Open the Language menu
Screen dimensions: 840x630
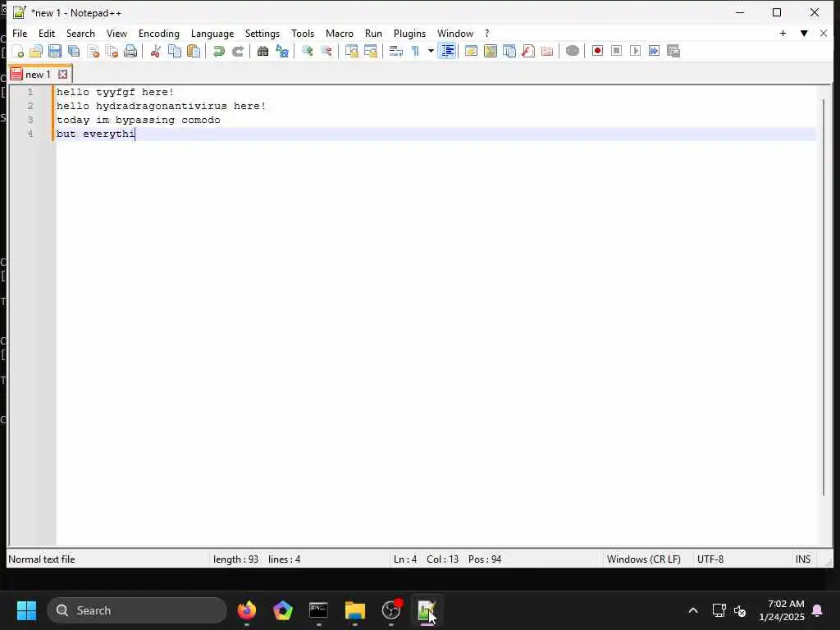click(x=212, y=33)
